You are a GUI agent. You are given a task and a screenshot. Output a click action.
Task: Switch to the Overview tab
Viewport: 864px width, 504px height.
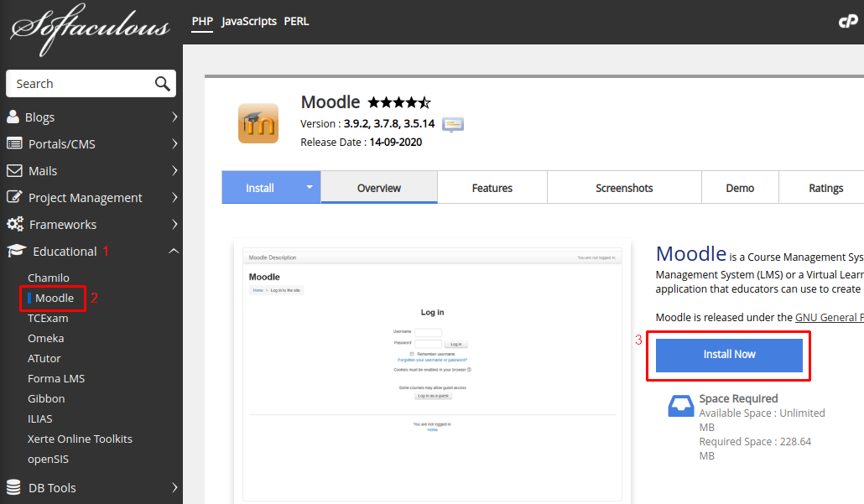379,188
